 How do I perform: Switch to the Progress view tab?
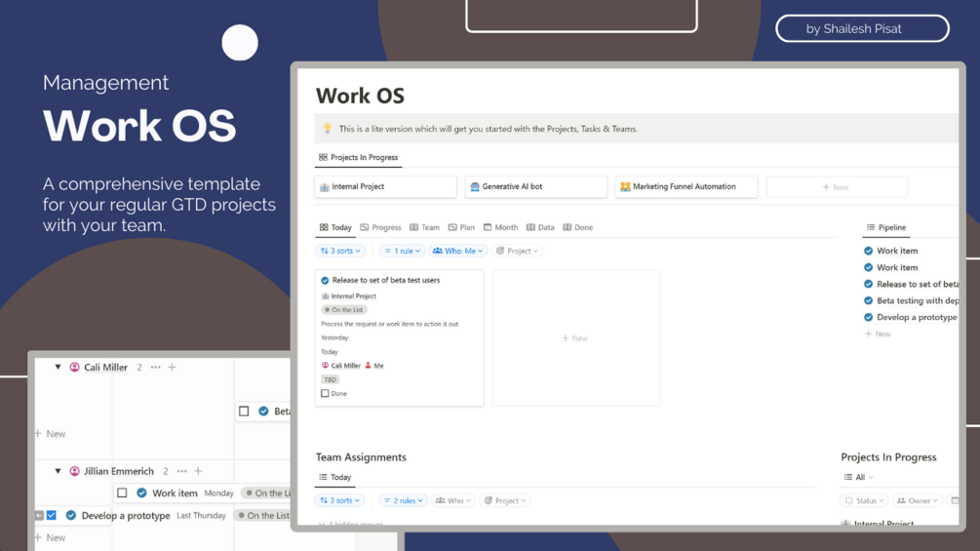(x=380, y=227)
